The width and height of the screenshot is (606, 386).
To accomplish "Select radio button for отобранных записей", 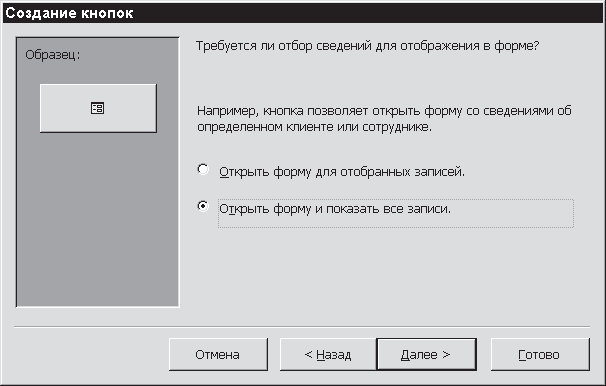I will 203,169.
